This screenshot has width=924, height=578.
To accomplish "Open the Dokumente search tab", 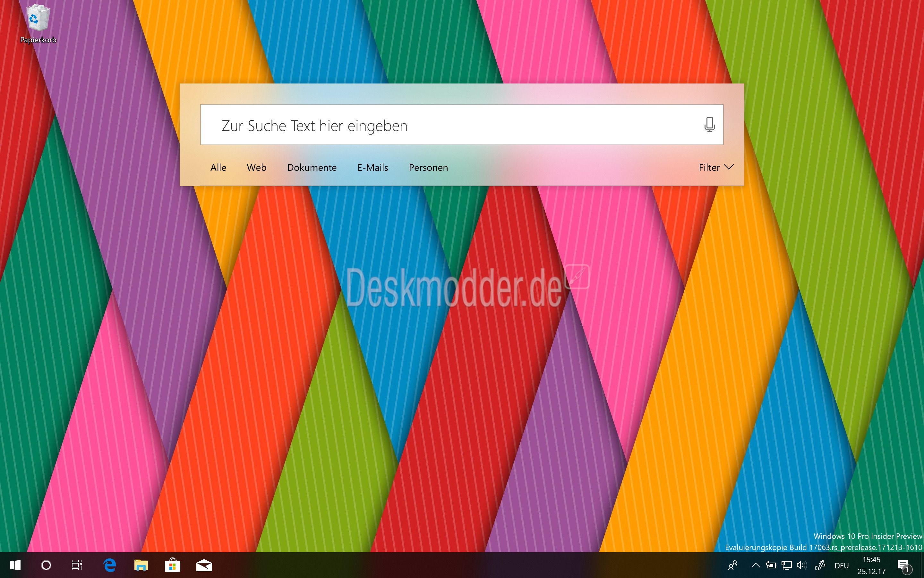I will coord(312,167).
